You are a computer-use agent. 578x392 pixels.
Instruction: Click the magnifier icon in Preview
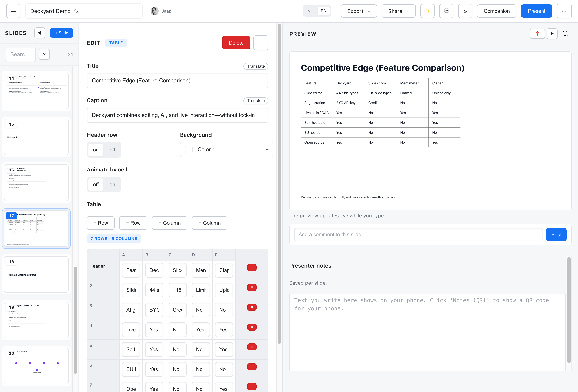click(565, 34)
